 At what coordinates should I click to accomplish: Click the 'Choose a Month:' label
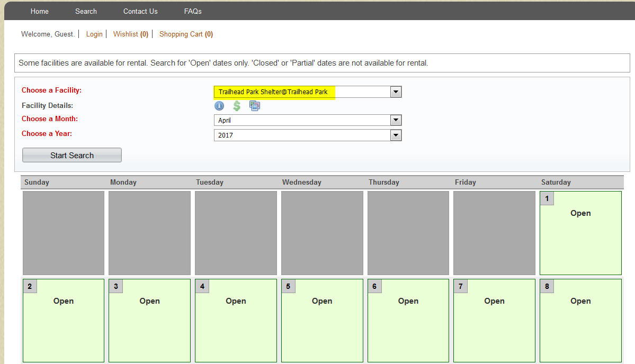(x=49, y=119)
